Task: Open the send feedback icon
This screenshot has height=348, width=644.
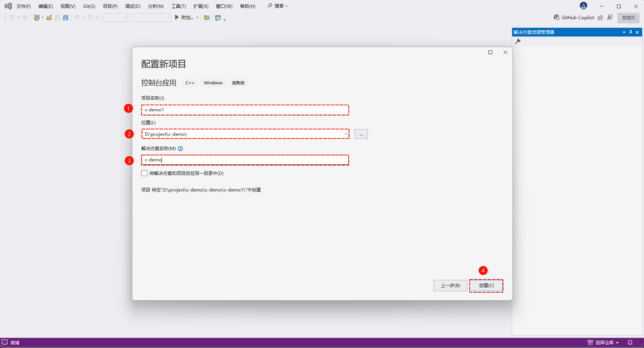Action: 610,18
